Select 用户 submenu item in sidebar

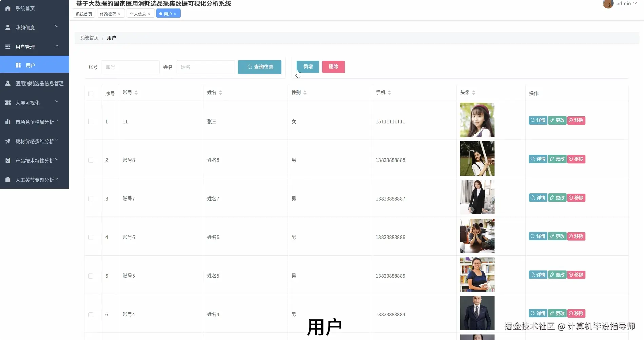coord(35,64)
